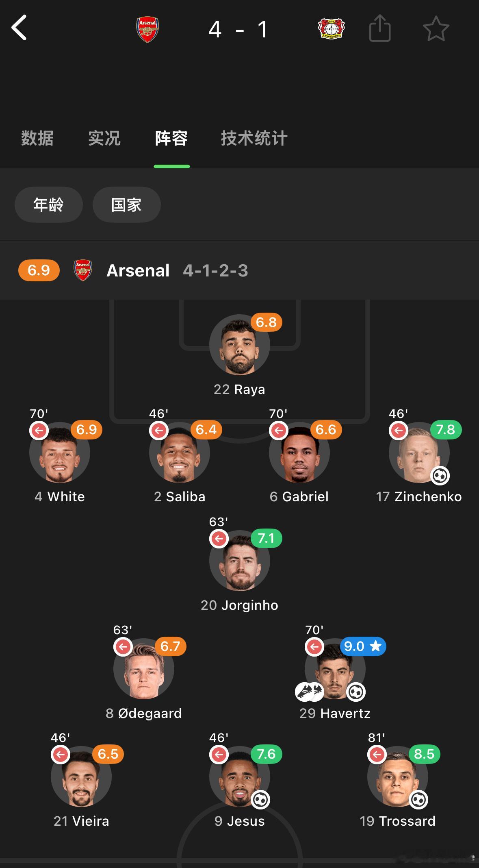479x868 pixels.
Task: Switch to the 实况 tab
Action: tap(104, 138)
